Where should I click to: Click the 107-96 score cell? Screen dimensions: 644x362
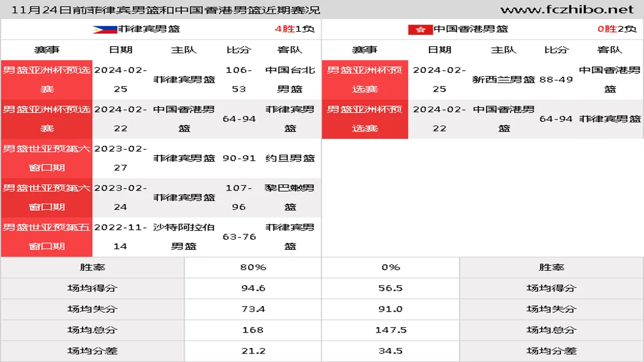pos(239,197)
